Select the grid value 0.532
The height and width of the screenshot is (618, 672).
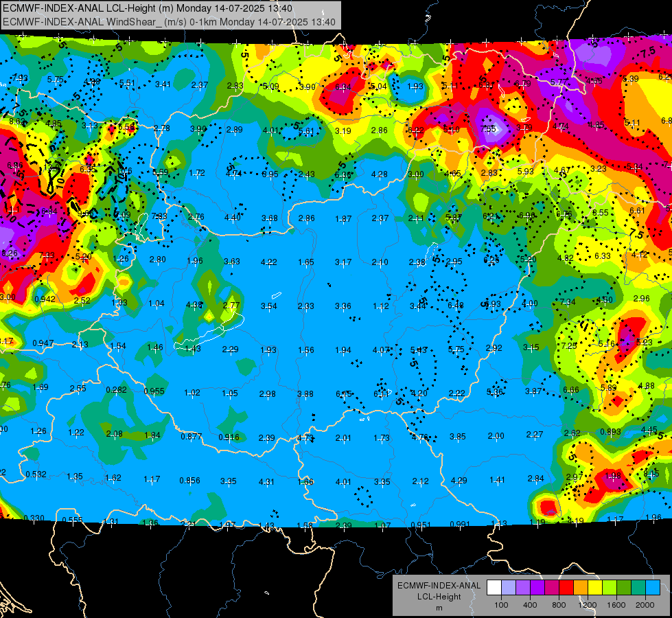[36, 474]
